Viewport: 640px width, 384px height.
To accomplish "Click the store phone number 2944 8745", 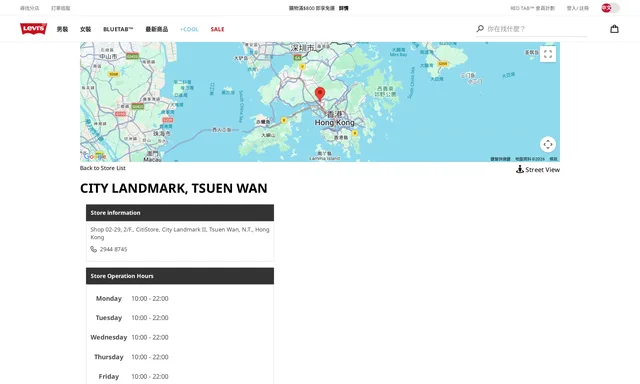I will point(113,249).
